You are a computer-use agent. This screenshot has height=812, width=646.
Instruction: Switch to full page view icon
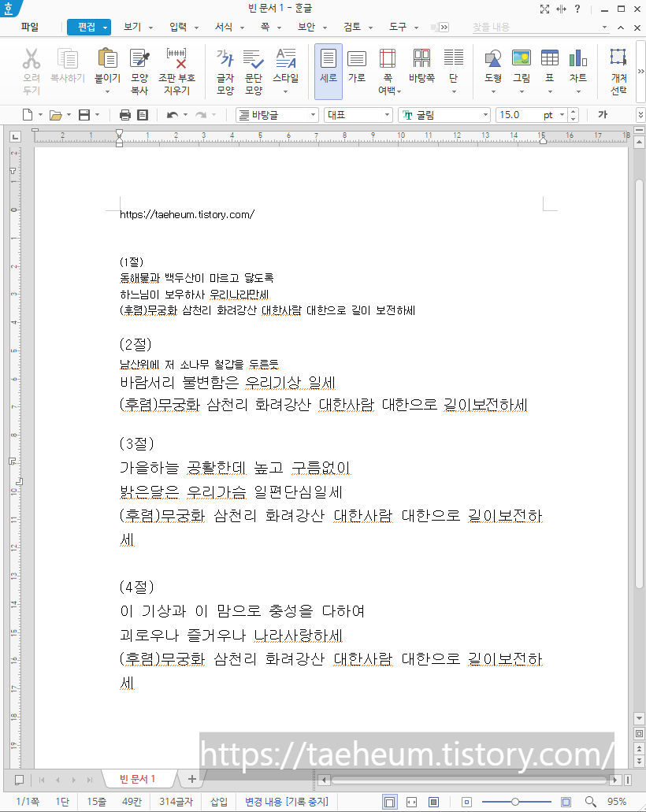click(433, 803)
